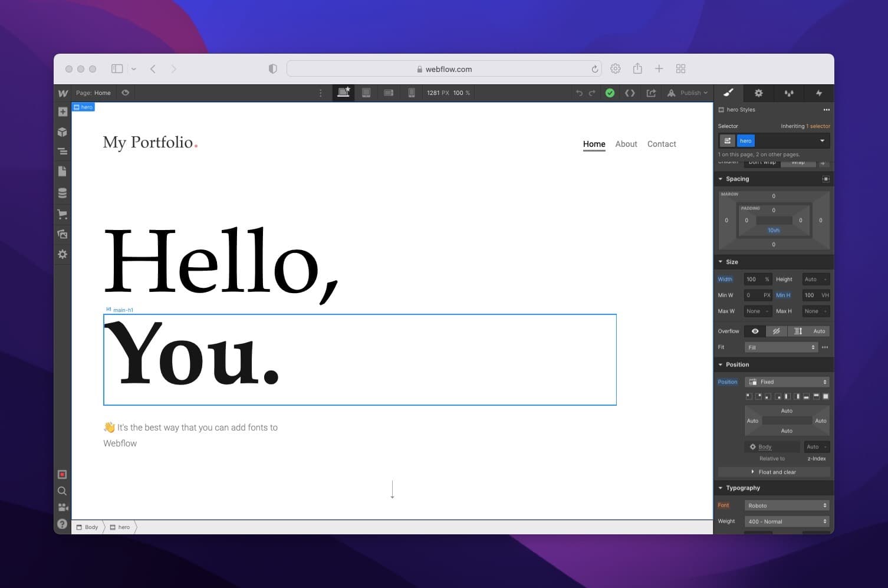Open the search magnifier in left sidebar

tap(62, 491)
